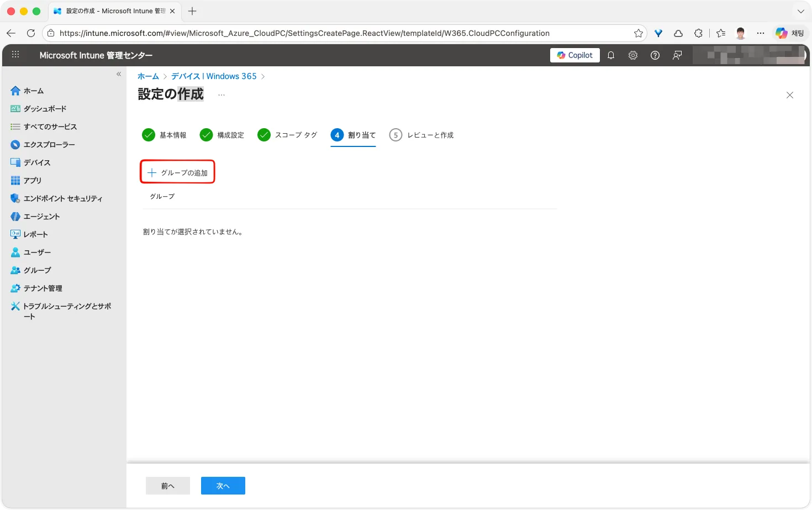Open the settings gear in Intune header
812x510 pixels.
633,55
